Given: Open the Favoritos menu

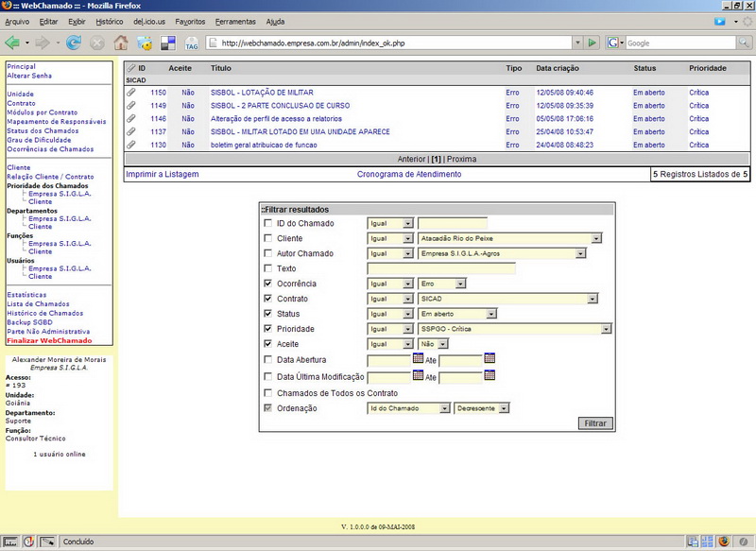Looking at the screenshot, I should (x=190, y=21).
